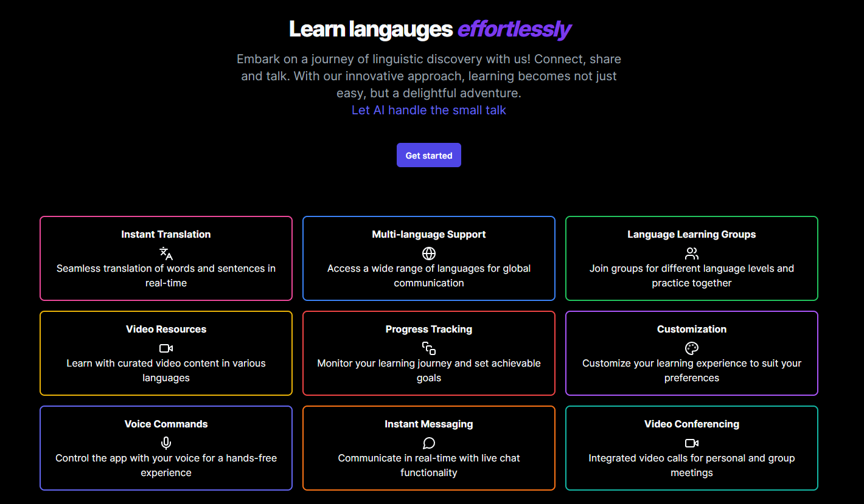Image resolution: width=864 pixels, height=504 pixels.
Task: Click the Video Resources card description text
Action: click(x=166, y=370)
